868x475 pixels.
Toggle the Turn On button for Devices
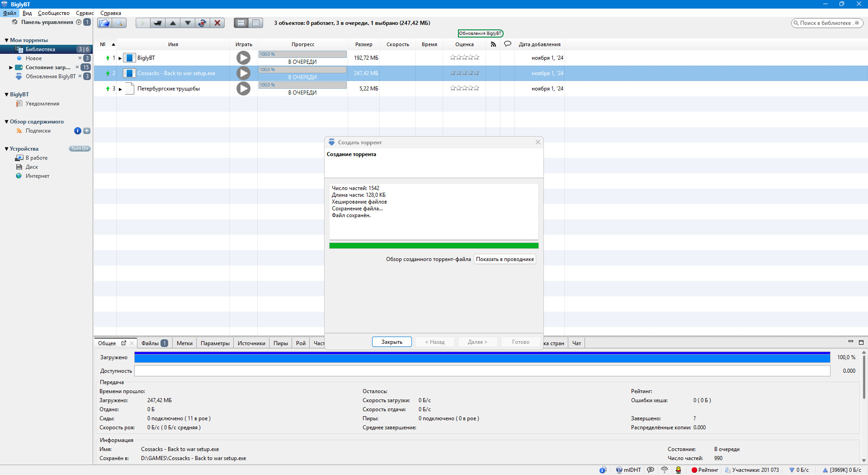(80, 149)
